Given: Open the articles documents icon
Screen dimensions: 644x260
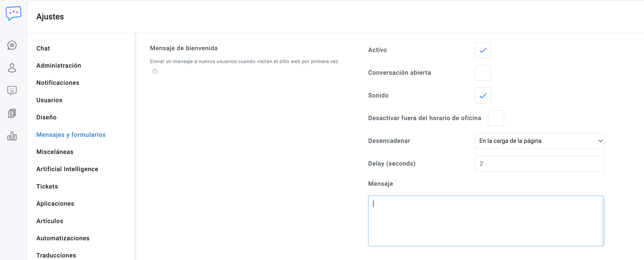Looking at the screenshot, I should [x=12, y=113].
